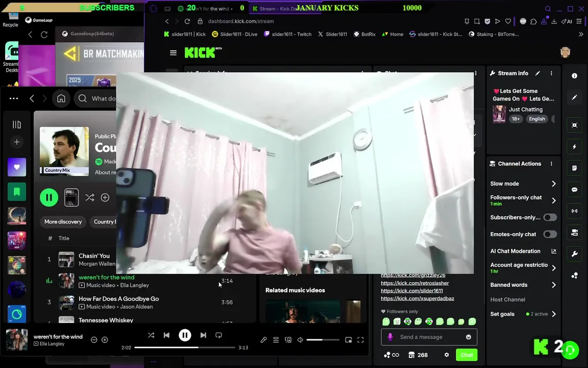Open the emoji picker in chat input
This screenshot has width=588, height=368.
[469, 337]
